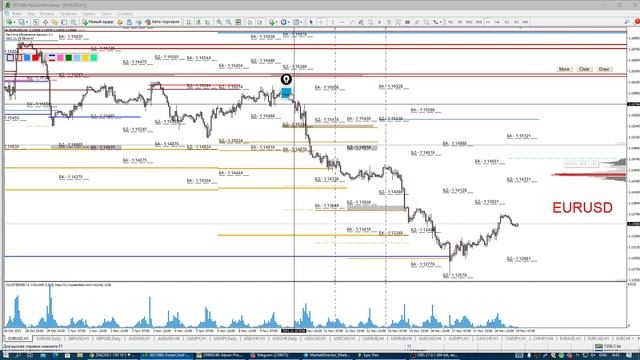Switch to the USDJPY,H1 chart tab

click(196, 339)
